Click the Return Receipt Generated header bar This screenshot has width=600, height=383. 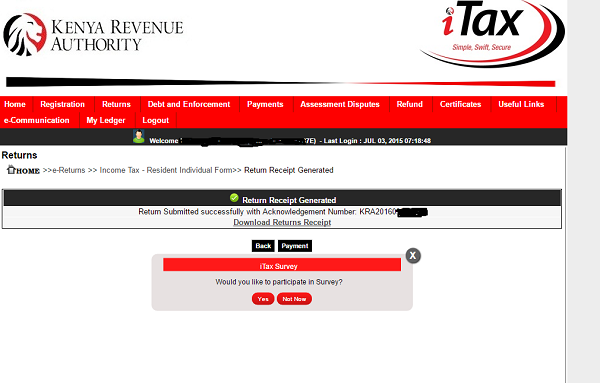point(282,198)
